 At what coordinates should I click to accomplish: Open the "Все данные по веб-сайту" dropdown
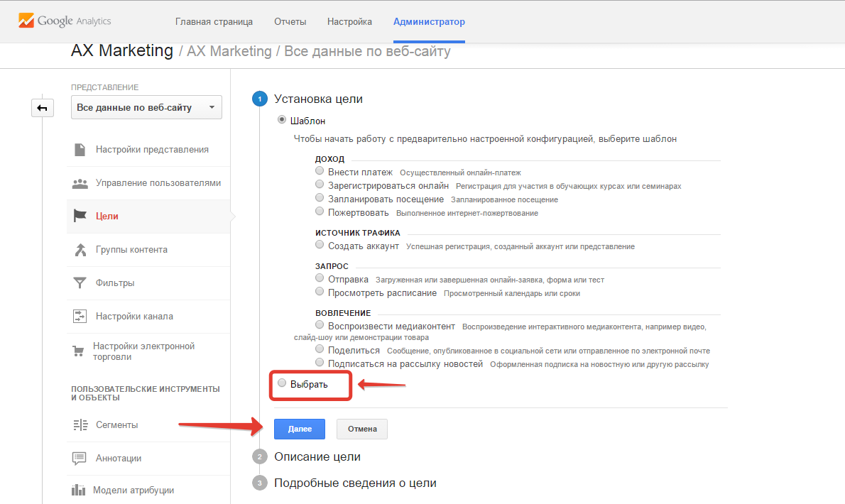[146, 108]
